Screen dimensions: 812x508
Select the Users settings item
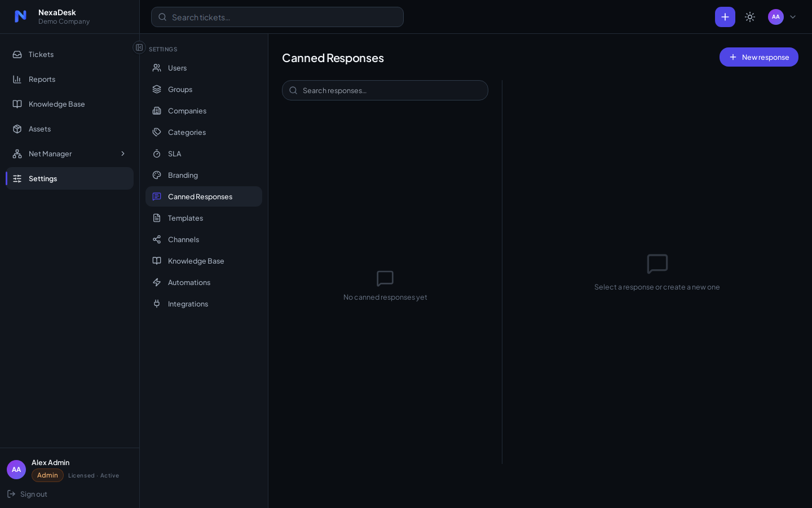[x=204, y=68]
